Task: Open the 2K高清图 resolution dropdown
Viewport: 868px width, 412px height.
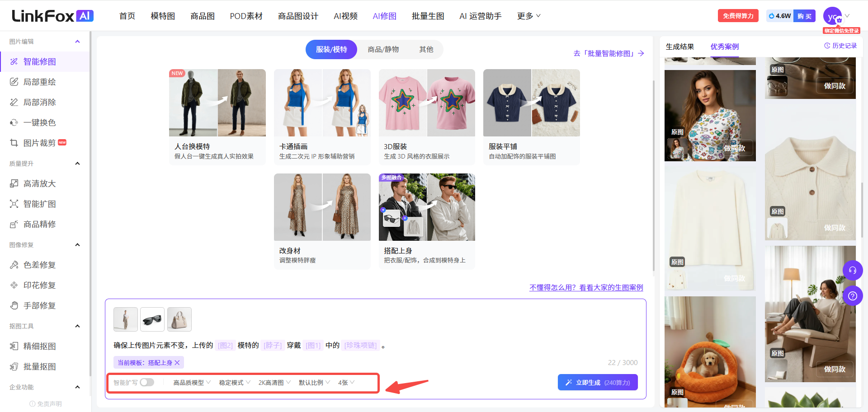Action: coord(274,383)
